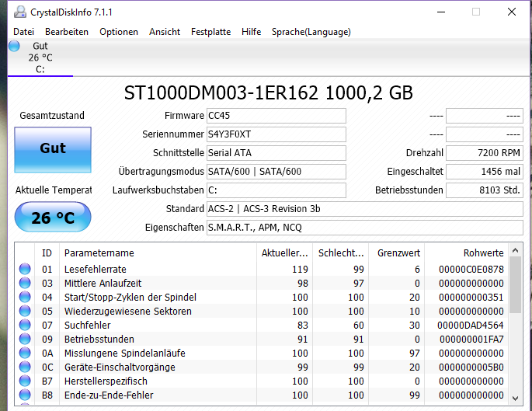
Task: Click the CrystalDiskInfo app icon in title bar
Action: tap(20, 12)
